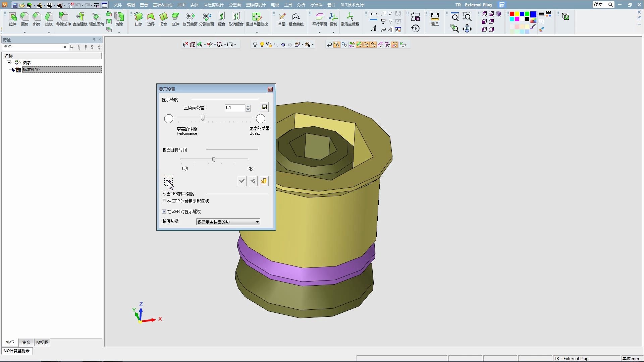The height and width of the screenshot is (362, 644).
Task: Click the display precision slider handle
Action: (x=203, y=118)
